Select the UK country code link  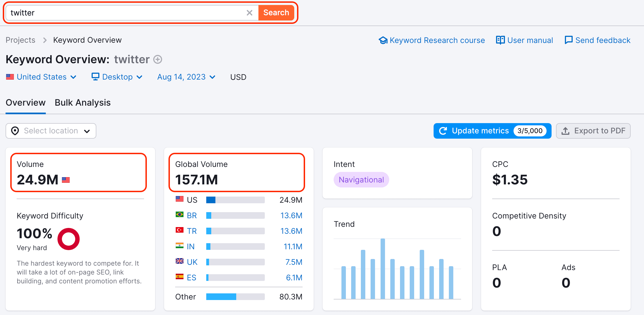tap(192, 262)
